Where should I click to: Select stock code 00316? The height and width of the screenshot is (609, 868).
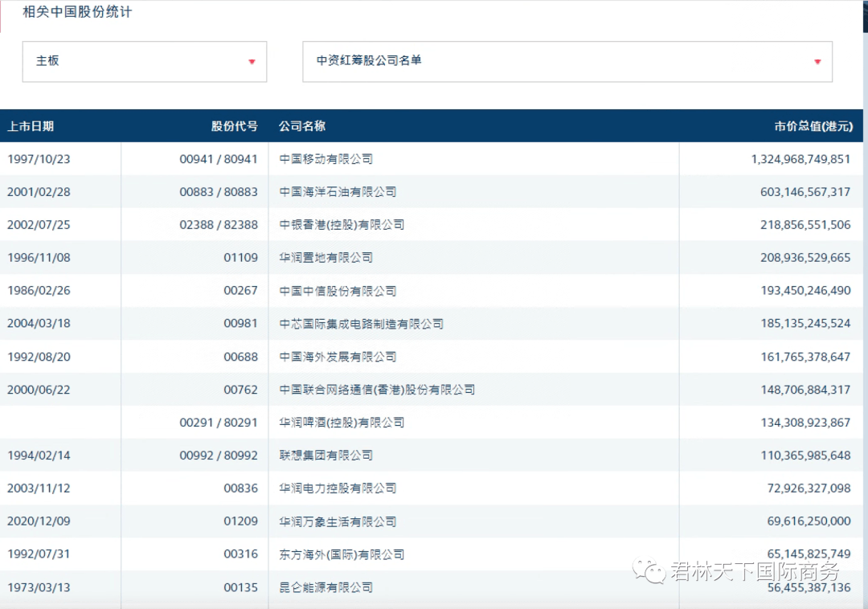tap(241, 554)
